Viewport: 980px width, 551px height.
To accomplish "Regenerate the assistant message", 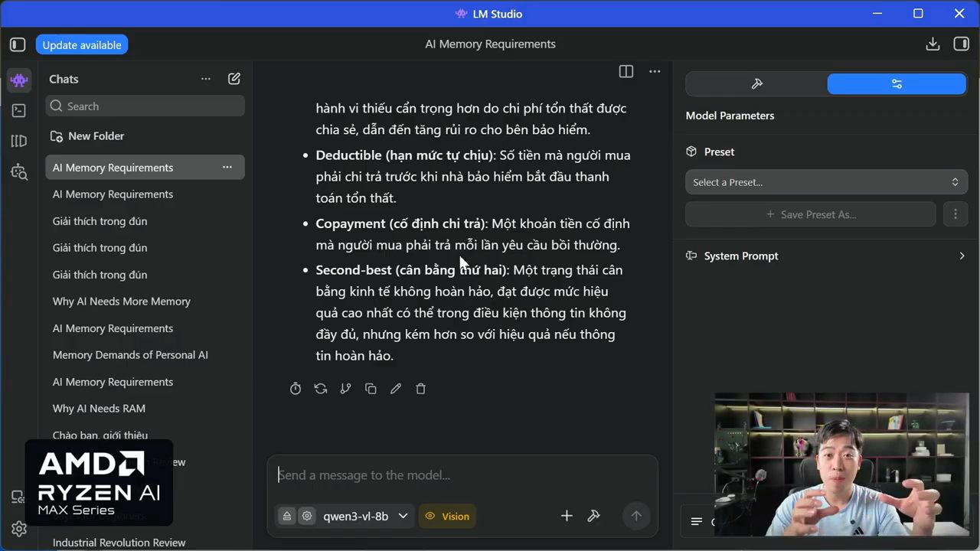I will pyautogui.click(x=321, y=389).
